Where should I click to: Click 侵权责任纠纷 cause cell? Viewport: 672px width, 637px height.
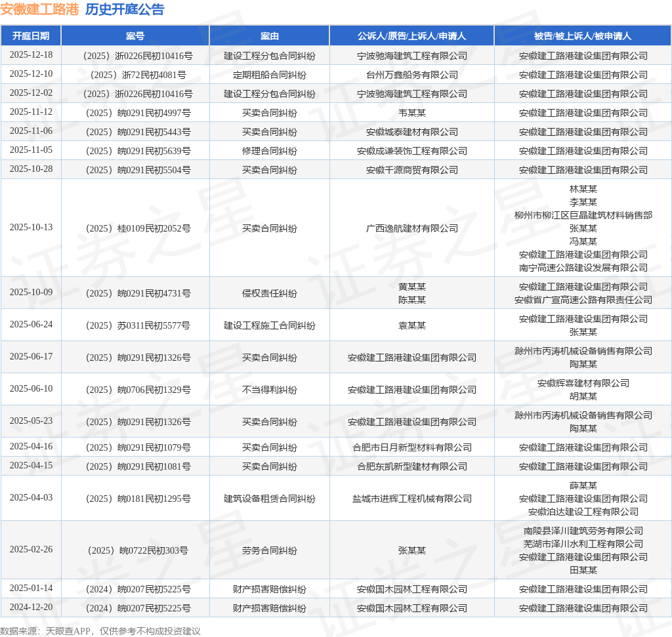[270, 293]
